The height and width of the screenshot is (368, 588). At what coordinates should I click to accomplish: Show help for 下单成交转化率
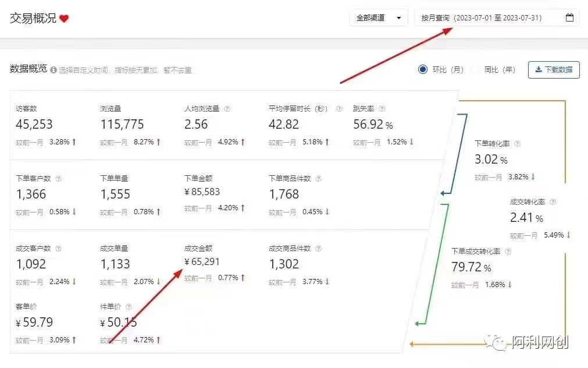(508, 251)
